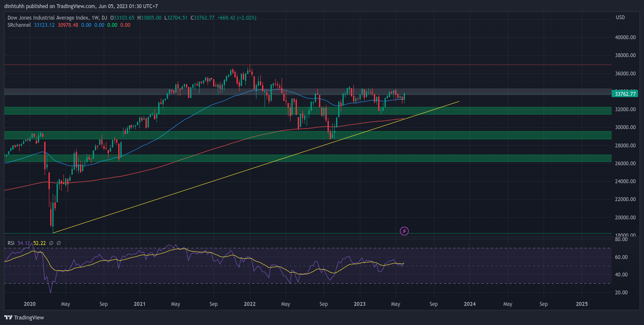Screen dimensions: 644x325
Task: Click the 36000.00 price scale label
Action: 625,74
